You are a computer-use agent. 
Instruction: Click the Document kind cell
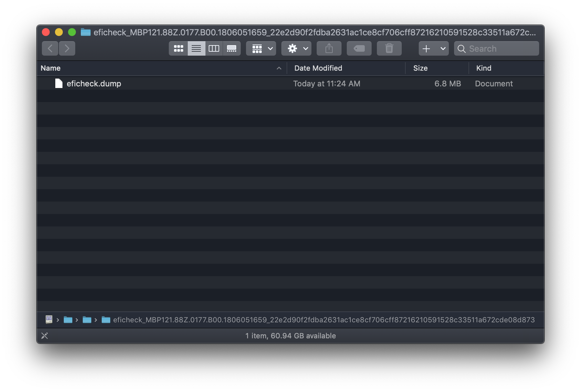click(494, 84)
